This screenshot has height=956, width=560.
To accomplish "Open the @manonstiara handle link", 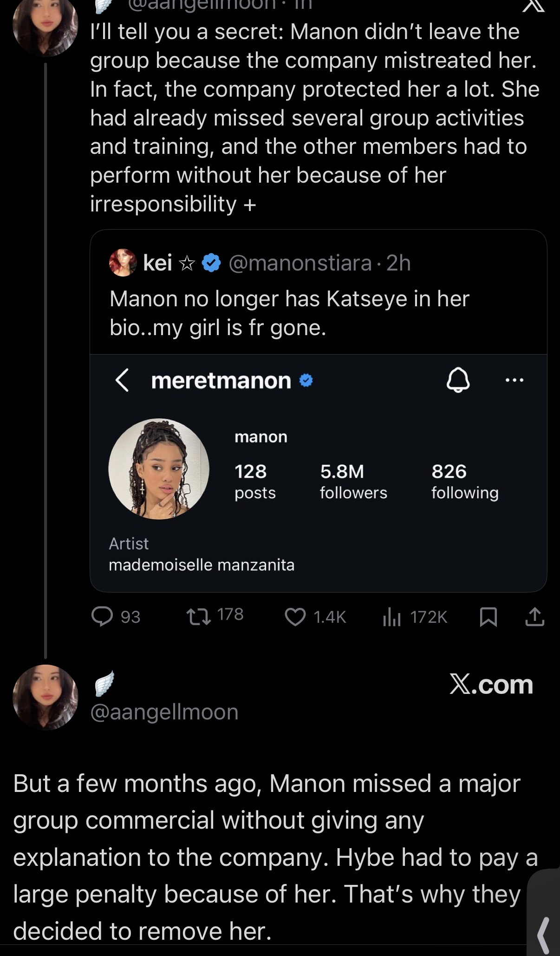I will pos(300,263).
